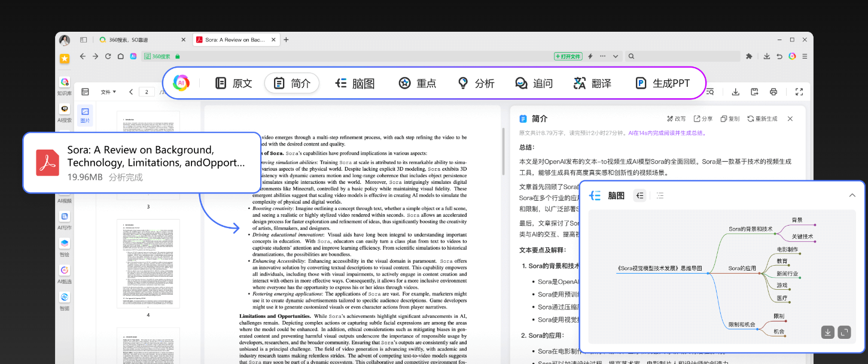Open the 智绘 sidebar item
868x364 pixels.
[65, 248]
